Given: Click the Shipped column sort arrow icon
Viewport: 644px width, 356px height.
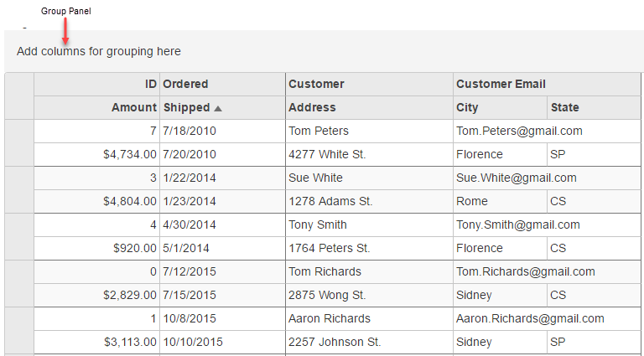Looking at the screenshot, I should [218, 108].
